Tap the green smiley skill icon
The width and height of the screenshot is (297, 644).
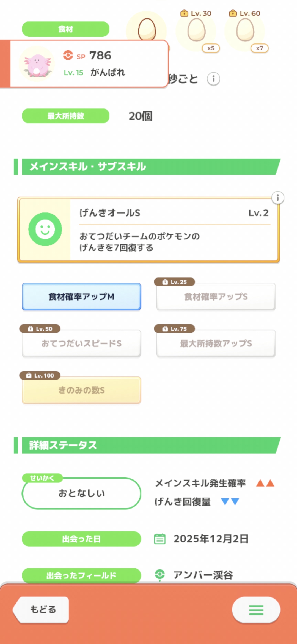(45, 229)
